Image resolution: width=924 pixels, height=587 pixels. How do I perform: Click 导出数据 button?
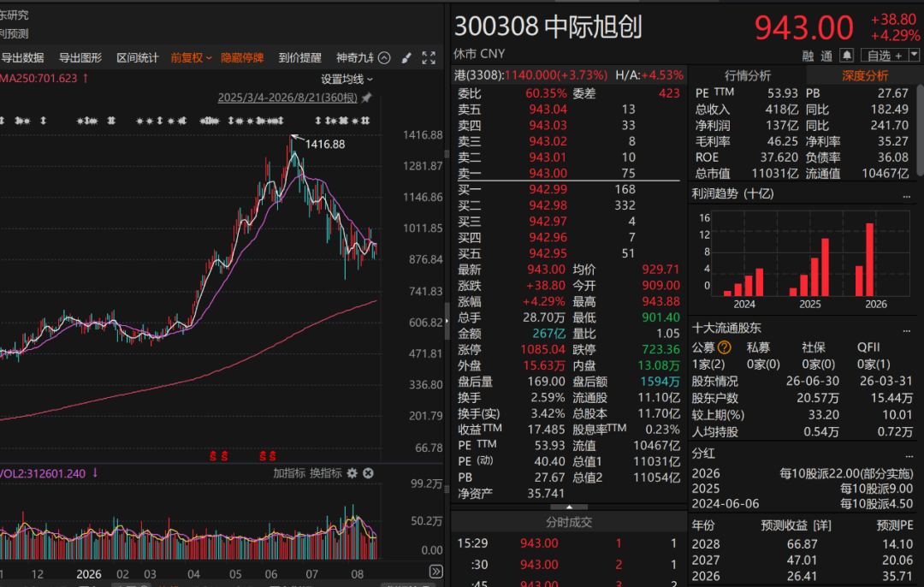(x=22, y=57)
